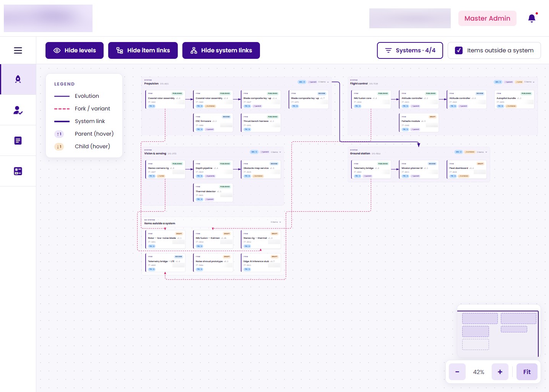The width and height of the screenshot is (549, 392).
Task: Zoom in with the plus button
Action: (500, 372)
